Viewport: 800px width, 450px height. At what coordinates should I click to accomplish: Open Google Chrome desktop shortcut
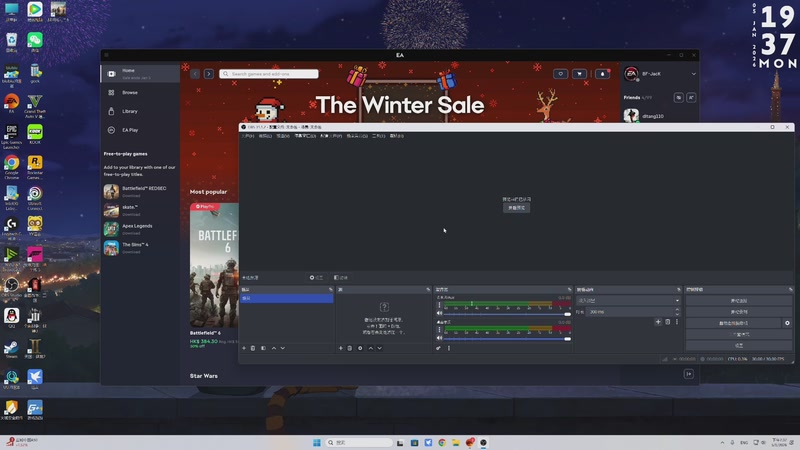(12, 167)
